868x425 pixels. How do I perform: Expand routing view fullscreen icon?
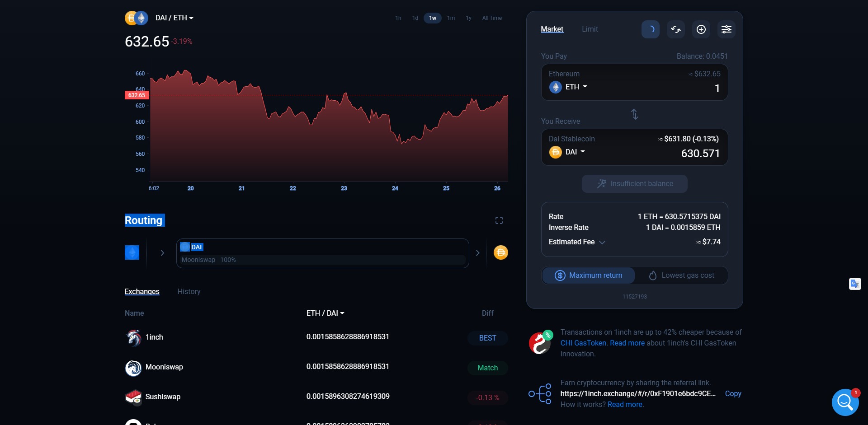[499, 220]
